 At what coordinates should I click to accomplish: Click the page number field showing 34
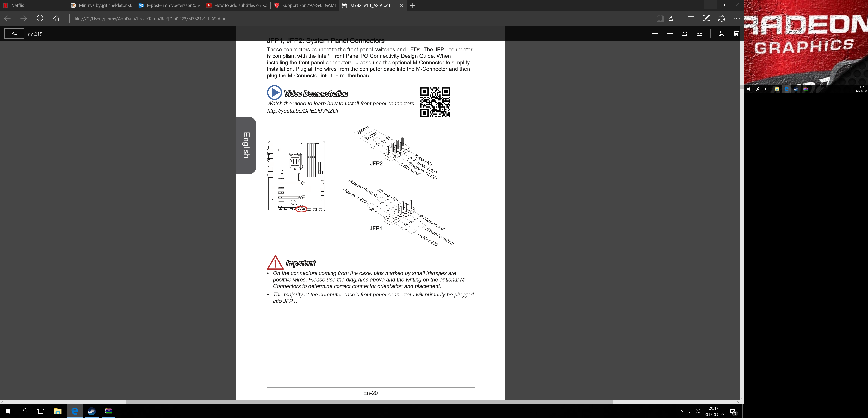(x=14, y=34)
